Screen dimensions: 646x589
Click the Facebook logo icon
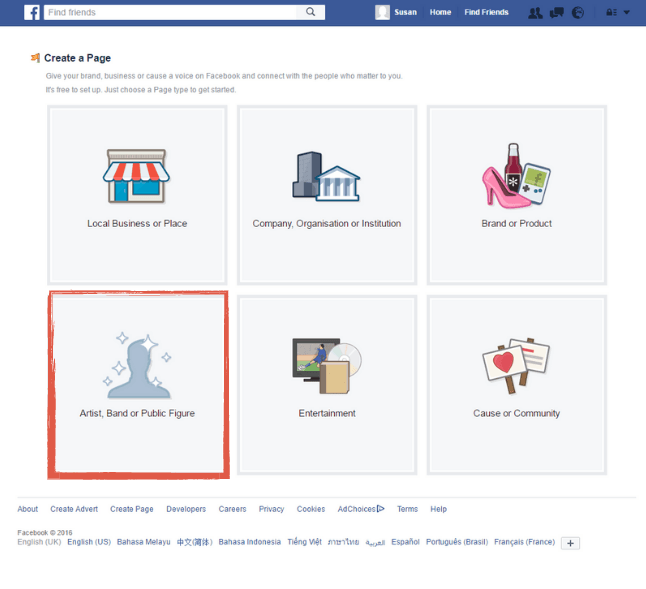point(32,12)
